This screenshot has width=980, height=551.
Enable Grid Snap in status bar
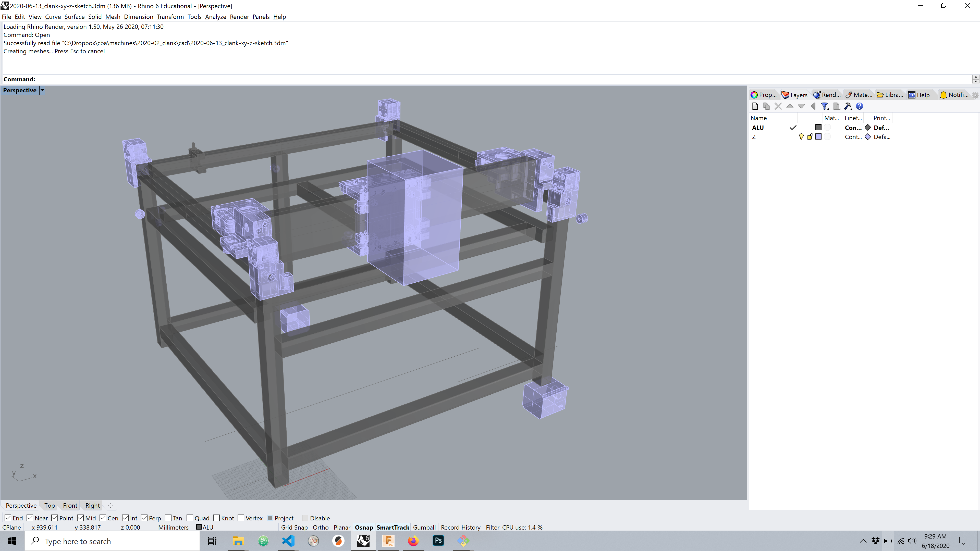pyautogui.click(x=294, y=528)
